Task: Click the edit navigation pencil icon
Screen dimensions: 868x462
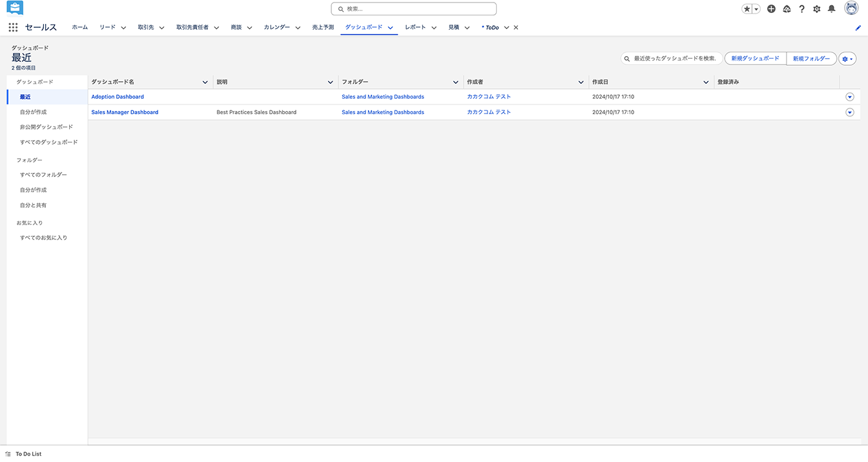Action: tap(858, 28)
